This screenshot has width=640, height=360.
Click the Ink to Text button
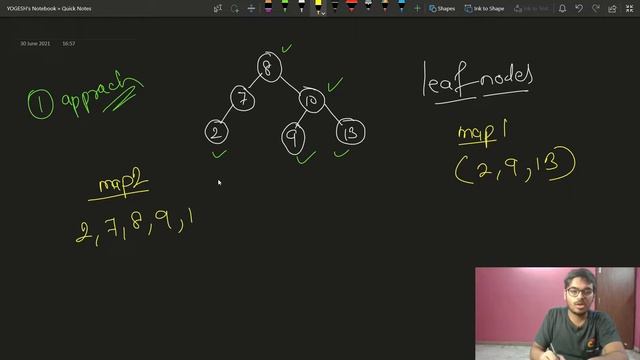[x=532, y=8]
